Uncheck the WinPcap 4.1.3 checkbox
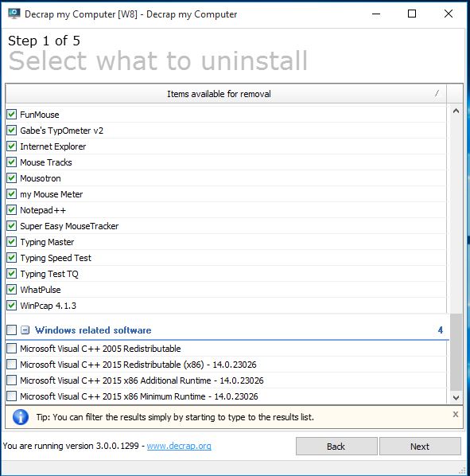 [x=11, y=306]
